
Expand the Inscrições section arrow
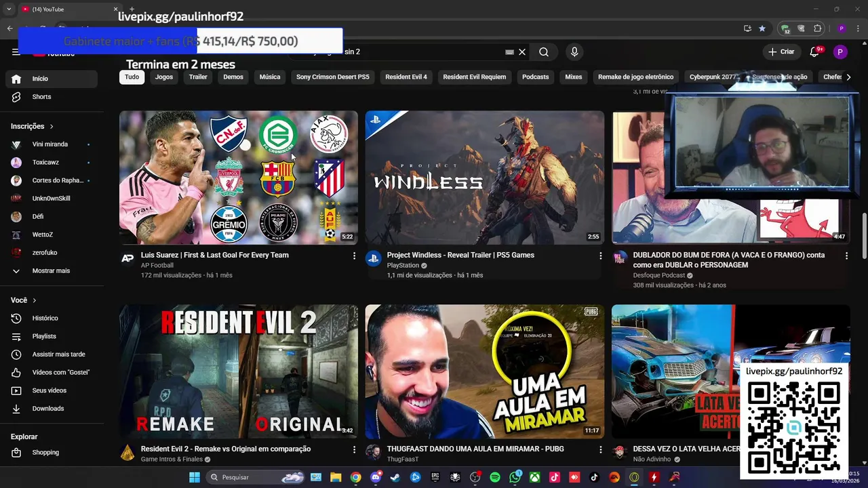coord(52,126)
